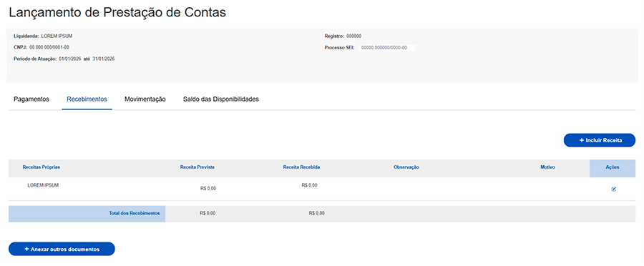Click the edit icon in LOREM IPSUM row
644x266 pixels.
click(x=614, y=189)
